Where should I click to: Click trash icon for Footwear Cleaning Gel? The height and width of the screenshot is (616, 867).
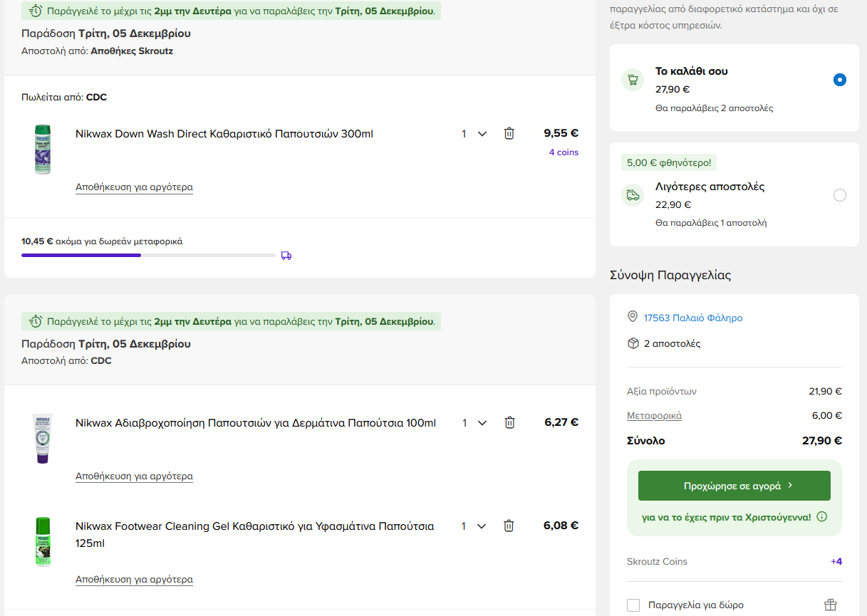coord(509,526)
